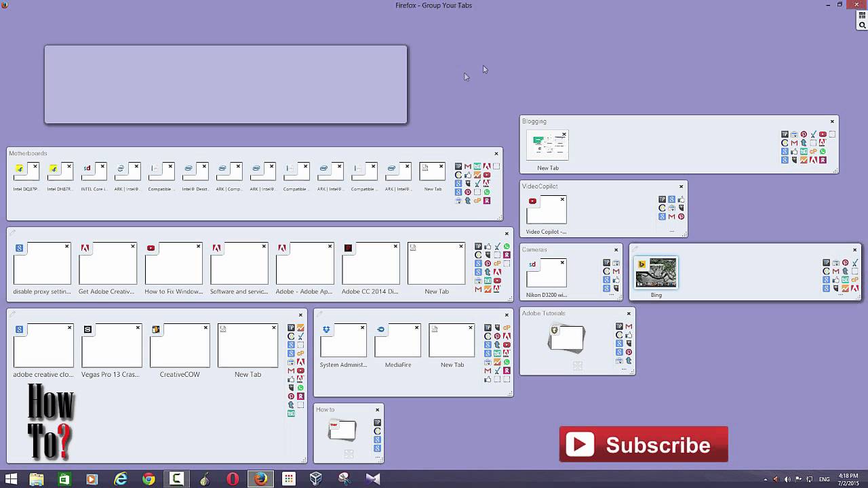Click Pinterest app-tab icon in VideoCopilot group

pyautogui.click(x=681, y=216)
